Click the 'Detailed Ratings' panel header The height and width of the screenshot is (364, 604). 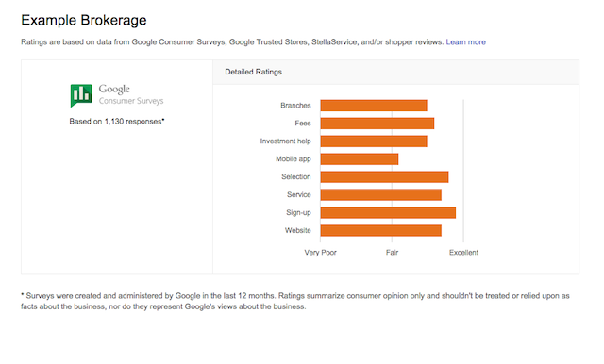[x=395, y=72]
